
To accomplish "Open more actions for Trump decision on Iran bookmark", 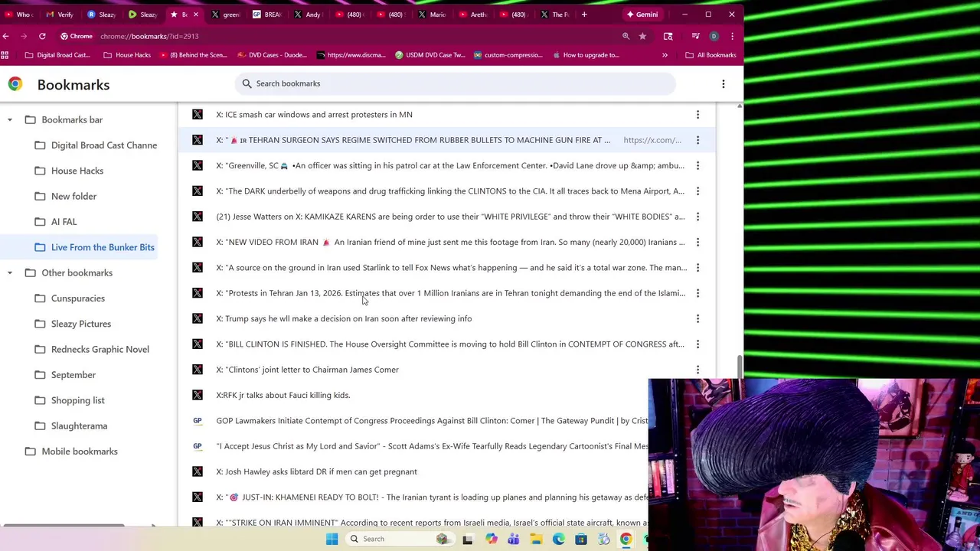I will (x=697, y=318).
